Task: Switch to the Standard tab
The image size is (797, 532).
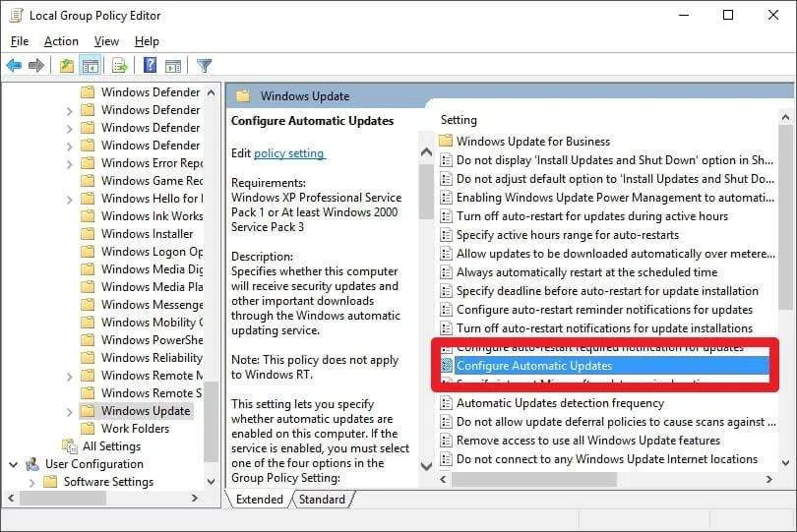Action: point(322,500)
